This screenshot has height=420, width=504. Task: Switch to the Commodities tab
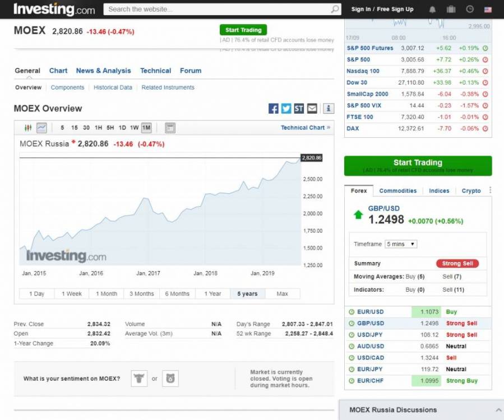click(398, 191)
